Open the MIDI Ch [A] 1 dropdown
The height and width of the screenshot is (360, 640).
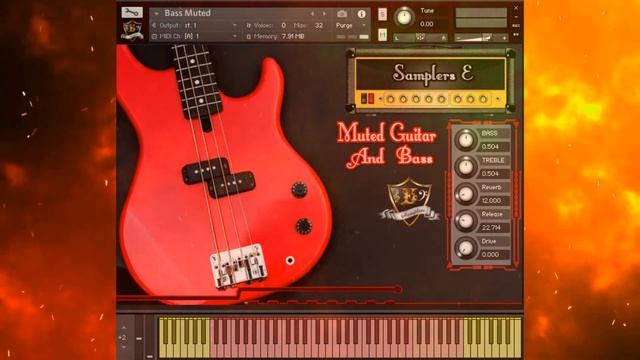195,36
